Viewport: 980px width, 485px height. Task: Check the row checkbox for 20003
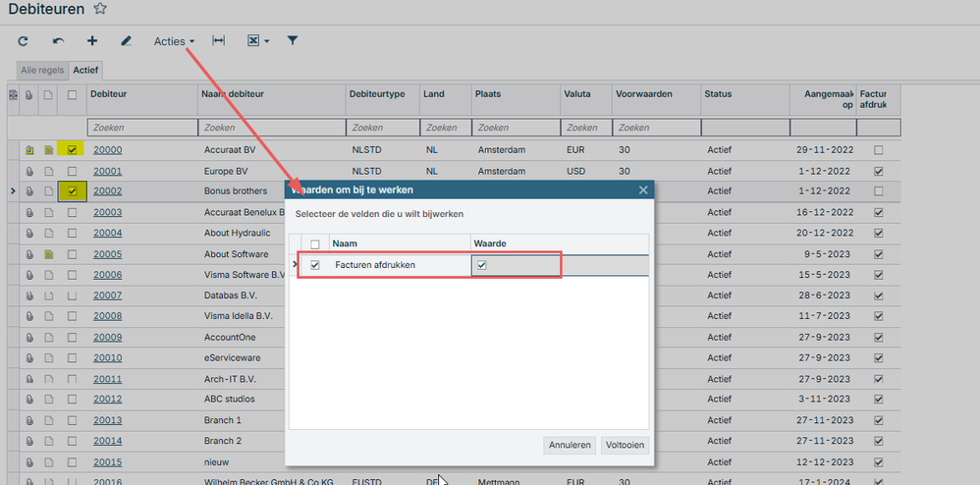(x=72, y=212)
